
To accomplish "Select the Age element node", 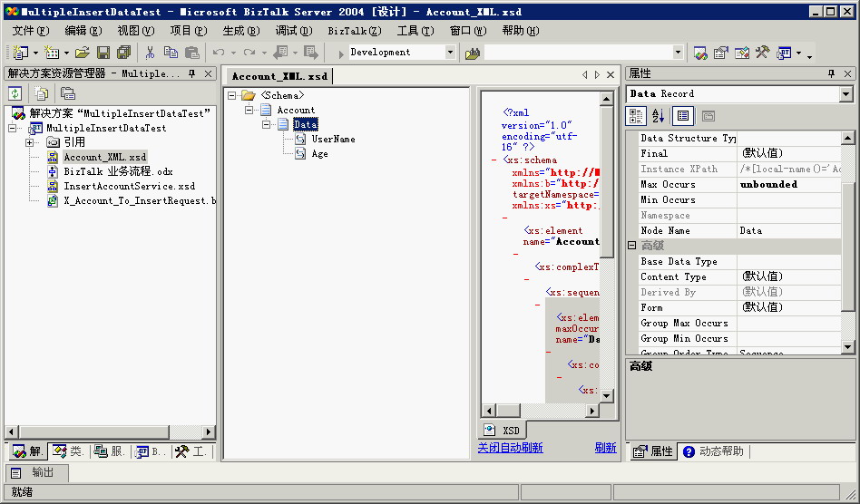I will click(x=319, y=154).
